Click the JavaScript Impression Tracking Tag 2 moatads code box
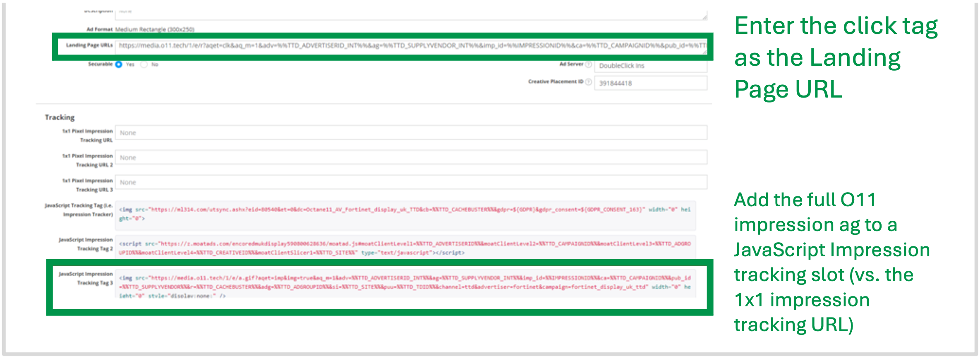Image resolution: width=980 pixels, height=358 pixels. (x=405, y=248)
